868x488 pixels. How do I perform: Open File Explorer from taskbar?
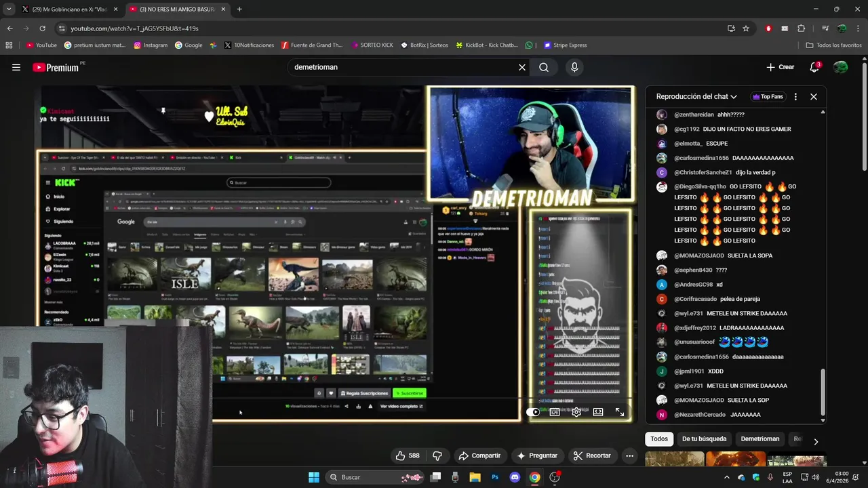pos(475,477)
